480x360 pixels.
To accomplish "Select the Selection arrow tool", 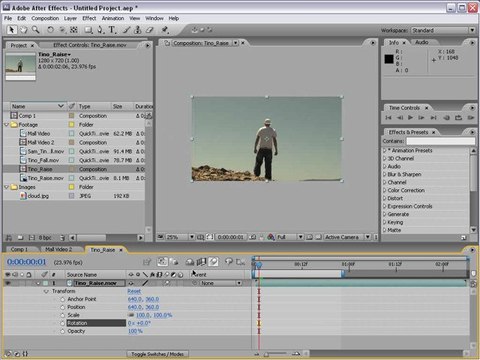I will [12, 30].
